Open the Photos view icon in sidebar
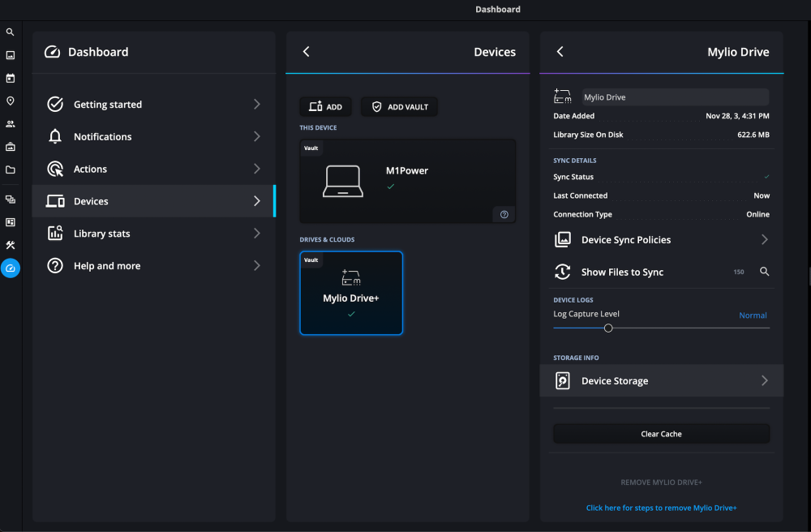Screen dimensions: 811x532 (x=10, y=55)
